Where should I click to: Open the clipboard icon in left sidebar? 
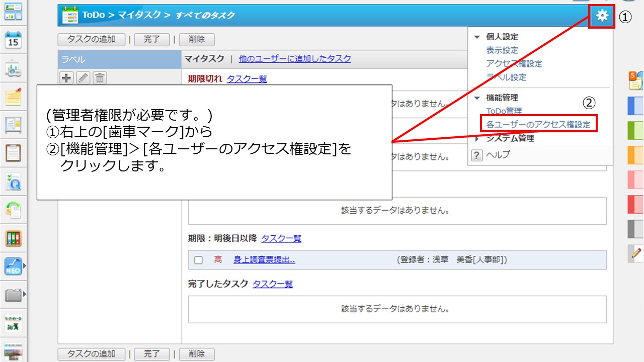[x=13, y=152]
